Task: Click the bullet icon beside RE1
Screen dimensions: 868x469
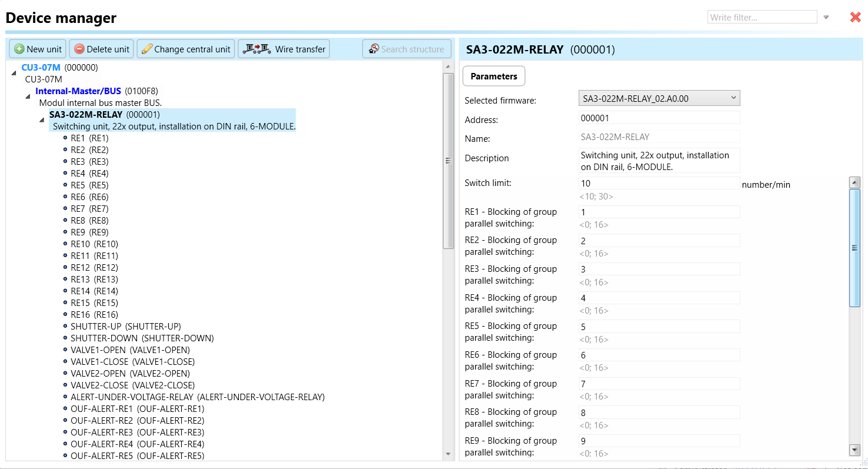Action: (x=65, y=138)
